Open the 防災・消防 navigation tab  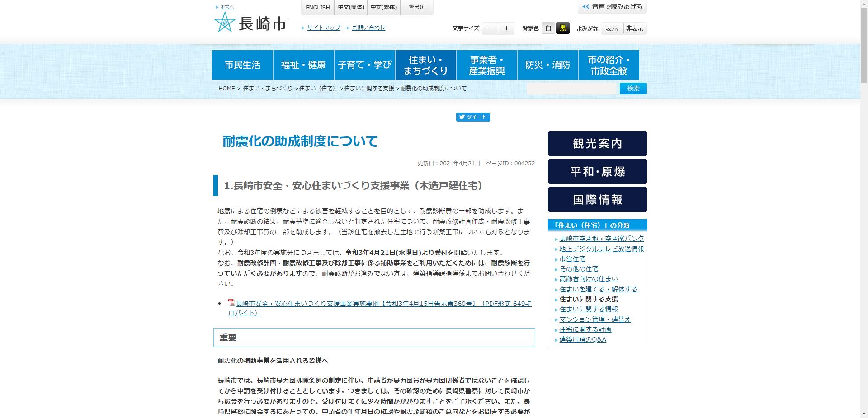click(x=547, y=65)
